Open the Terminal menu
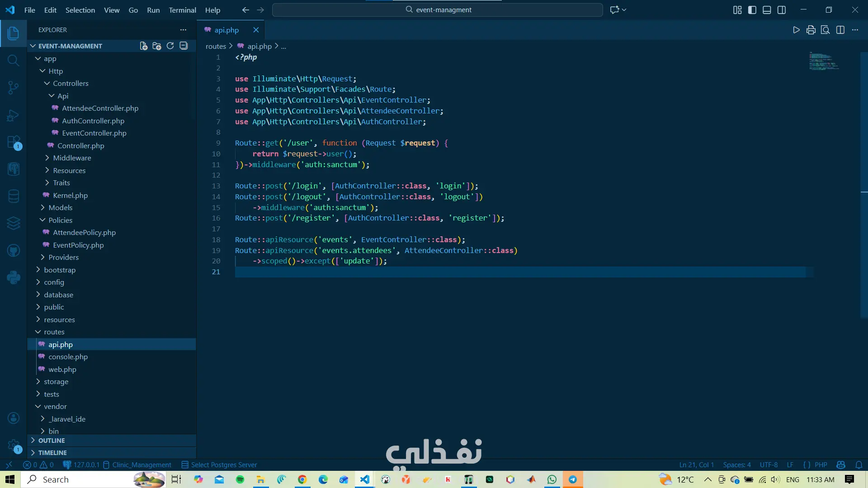The image size is (868, 488). pos(182,10)
